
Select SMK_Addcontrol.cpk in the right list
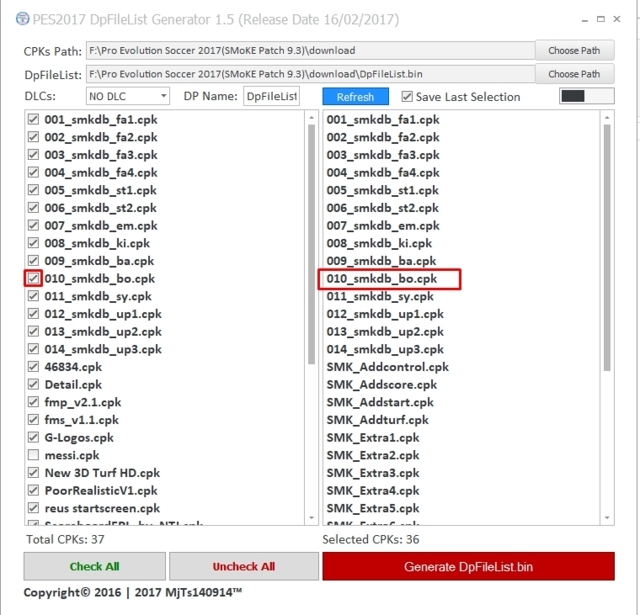pos(387,367)
